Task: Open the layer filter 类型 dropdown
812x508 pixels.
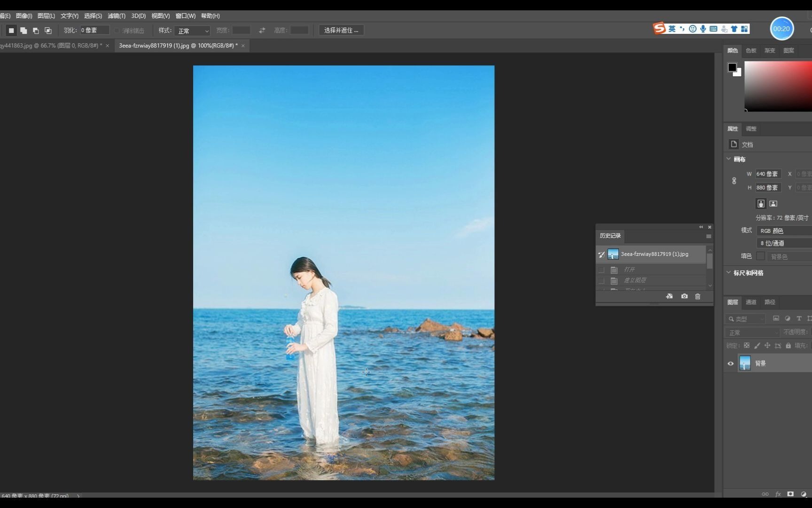Action: pos(745,319)
